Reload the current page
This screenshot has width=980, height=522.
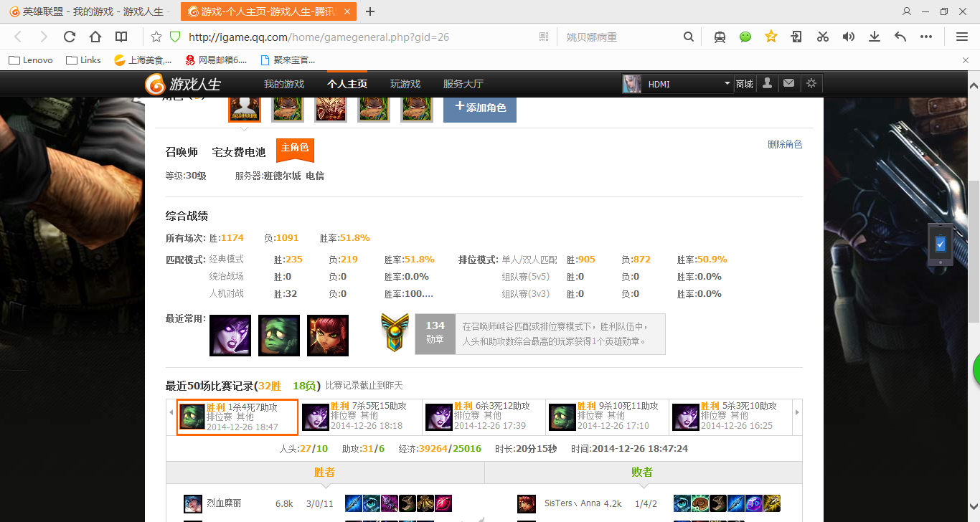click(70, 37)
